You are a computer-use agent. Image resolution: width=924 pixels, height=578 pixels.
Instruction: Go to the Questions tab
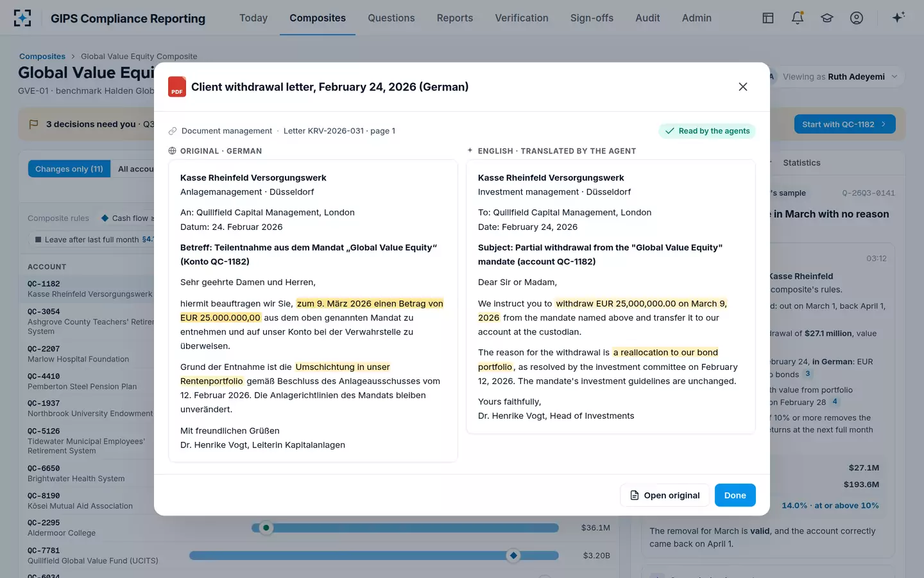(x=391, y=18)
